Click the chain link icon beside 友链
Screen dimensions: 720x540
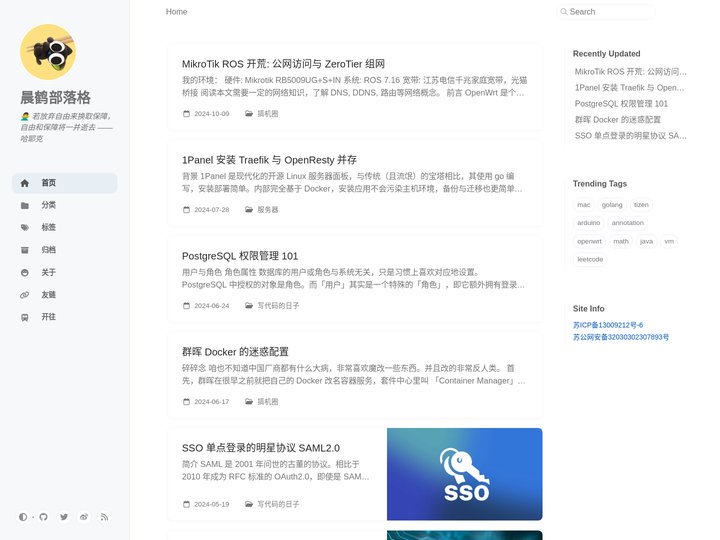25,295
